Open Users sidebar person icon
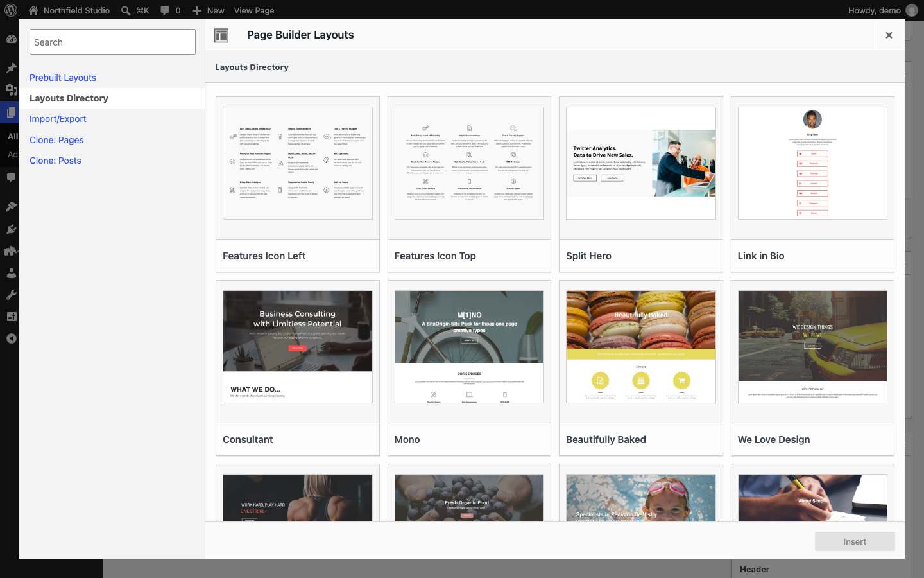 [11, 273]
